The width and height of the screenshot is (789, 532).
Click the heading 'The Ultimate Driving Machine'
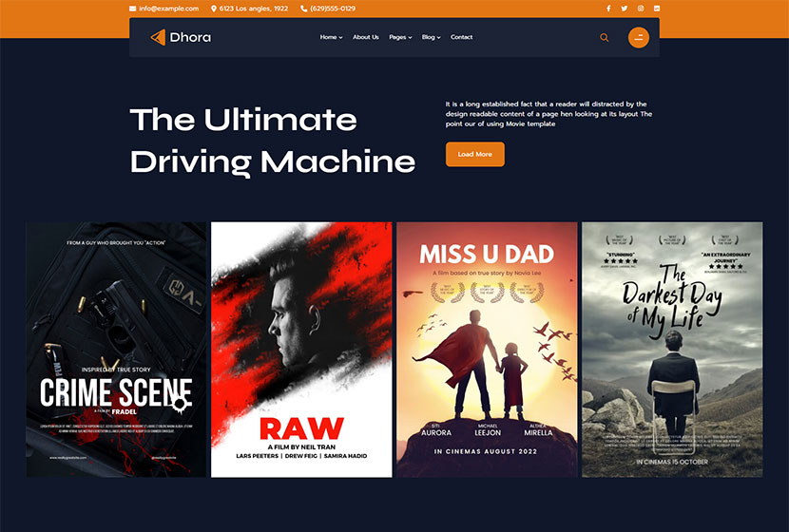(x=273, y=142)
